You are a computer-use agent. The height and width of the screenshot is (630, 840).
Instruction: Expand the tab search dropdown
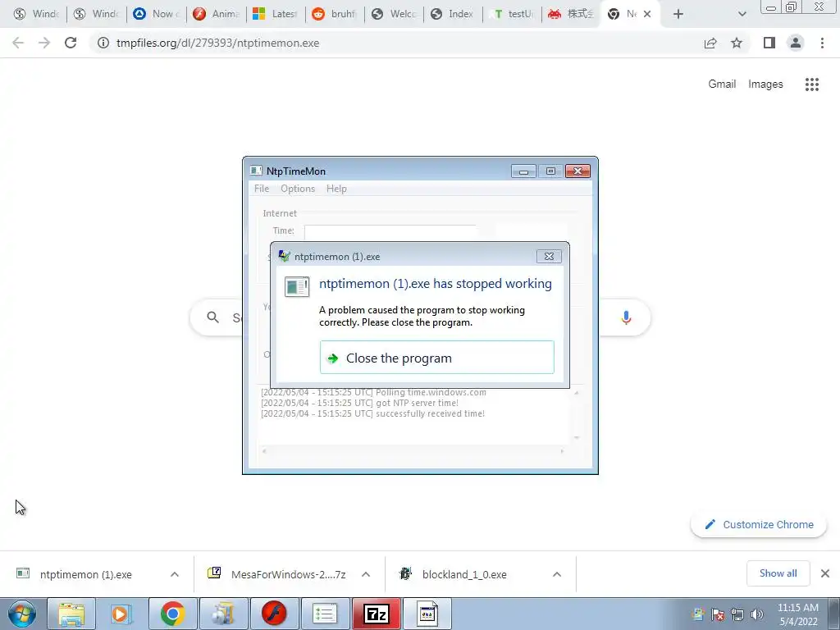pyautogui.click(x=742, y=14)
